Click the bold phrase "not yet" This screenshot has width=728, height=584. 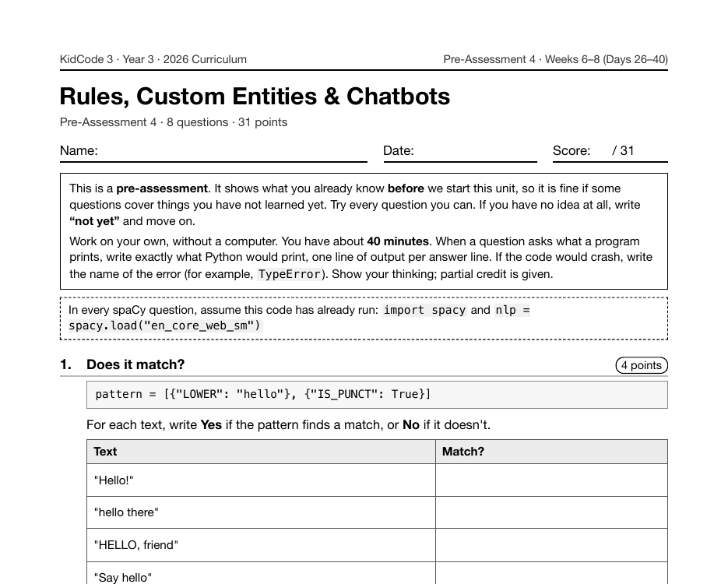(94, 221)
